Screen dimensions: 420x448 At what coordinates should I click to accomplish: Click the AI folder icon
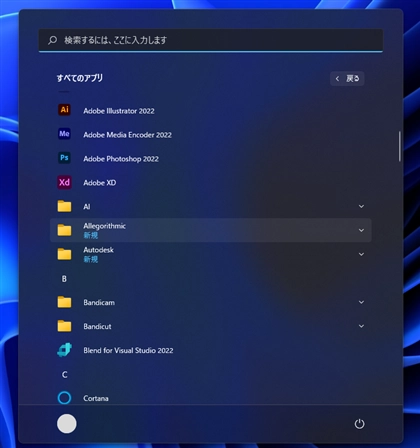click(x=64, y=206)
